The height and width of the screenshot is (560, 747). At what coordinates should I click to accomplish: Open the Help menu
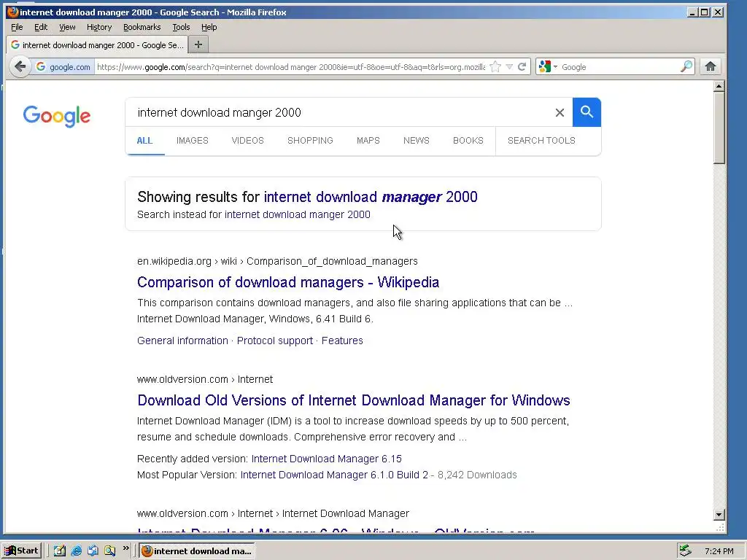tap(209, 27)
